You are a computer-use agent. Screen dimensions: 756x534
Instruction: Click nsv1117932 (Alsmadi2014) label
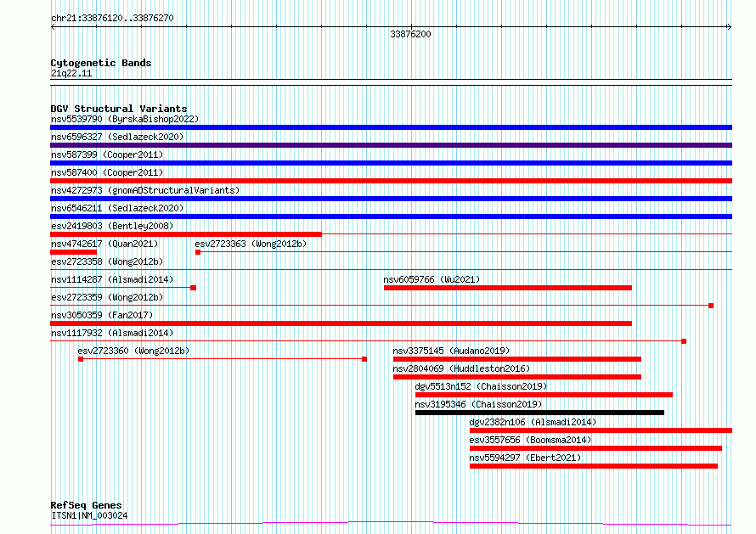pos(112,333)
